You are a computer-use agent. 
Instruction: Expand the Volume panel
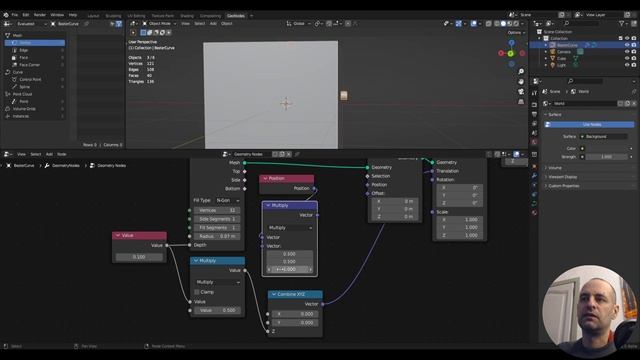pyautogui.click(x=554, y=168)
